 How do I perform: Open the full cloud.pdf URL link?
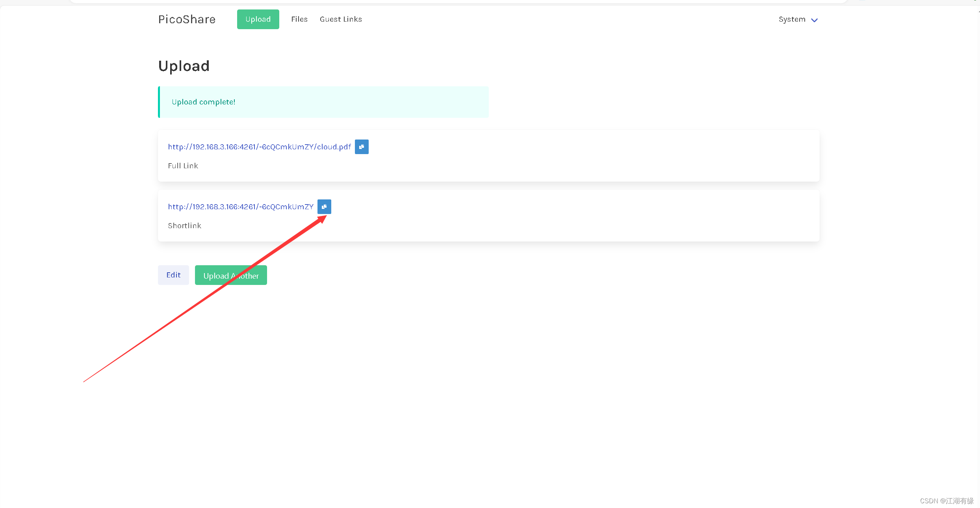coord(259,147)
